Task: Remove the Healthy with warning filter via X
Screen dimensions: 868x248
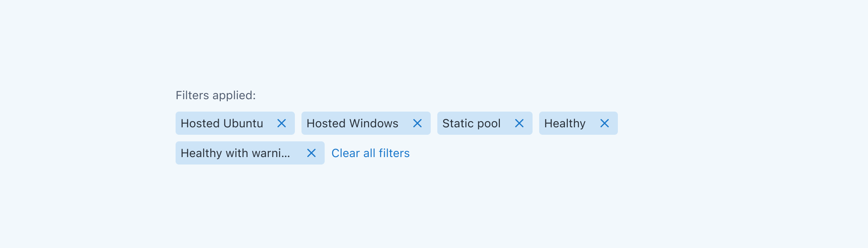Action: tap(312, 153)
